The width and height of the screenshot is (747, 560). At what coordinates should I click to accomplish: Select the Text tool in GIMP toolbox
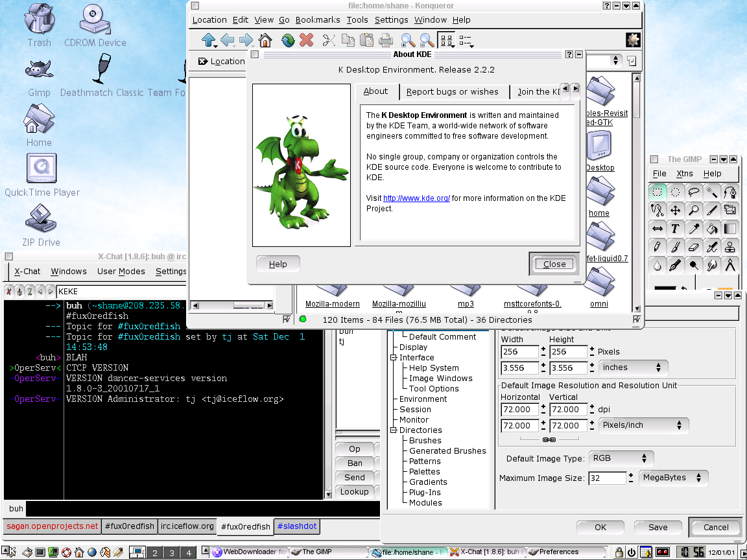[x=675, y=229]
